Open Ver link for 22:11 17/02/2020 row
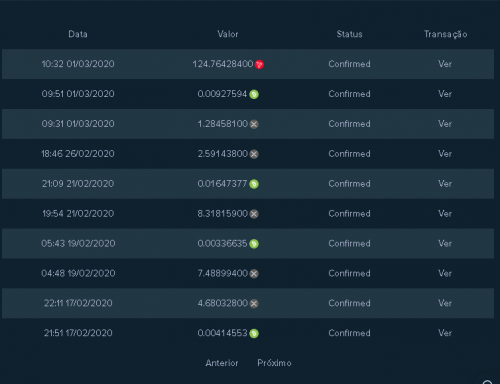 445,303
